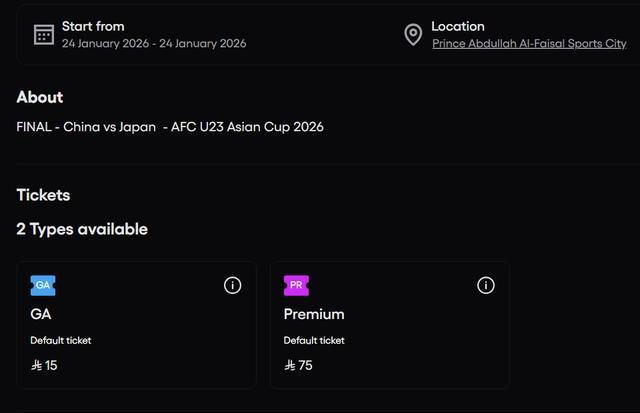The width and height of the screenshot is (640, 413).
Task: Click the currency symbol before 75
Action: pyautogui.click(x=290, y=366)
